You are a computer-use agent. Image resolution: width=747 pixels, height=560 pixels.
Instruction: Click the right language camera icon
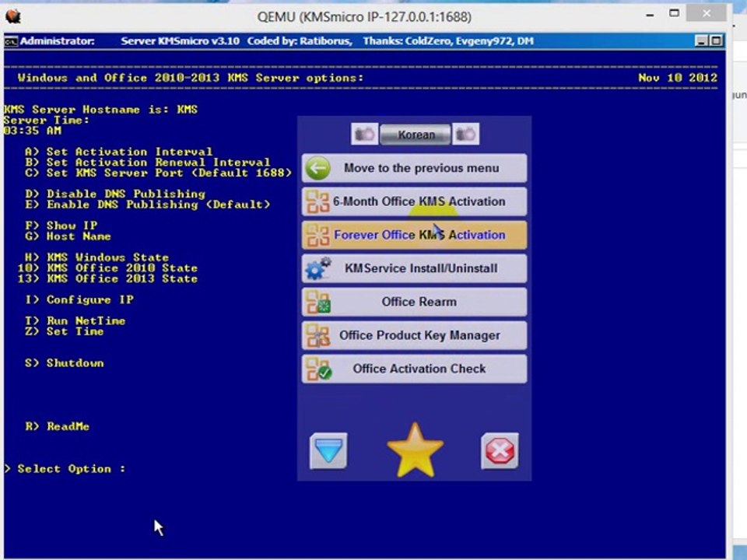click(465, 135)
